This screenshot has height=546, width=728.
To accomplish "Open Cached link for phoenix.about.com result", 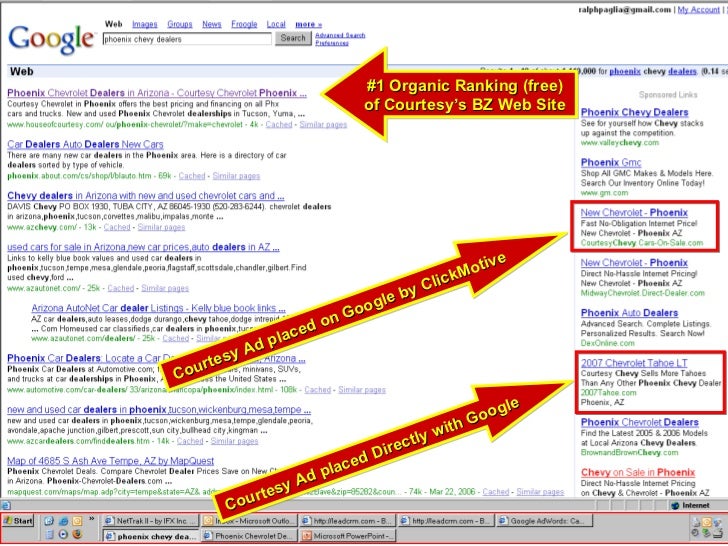I will [192, 176].
